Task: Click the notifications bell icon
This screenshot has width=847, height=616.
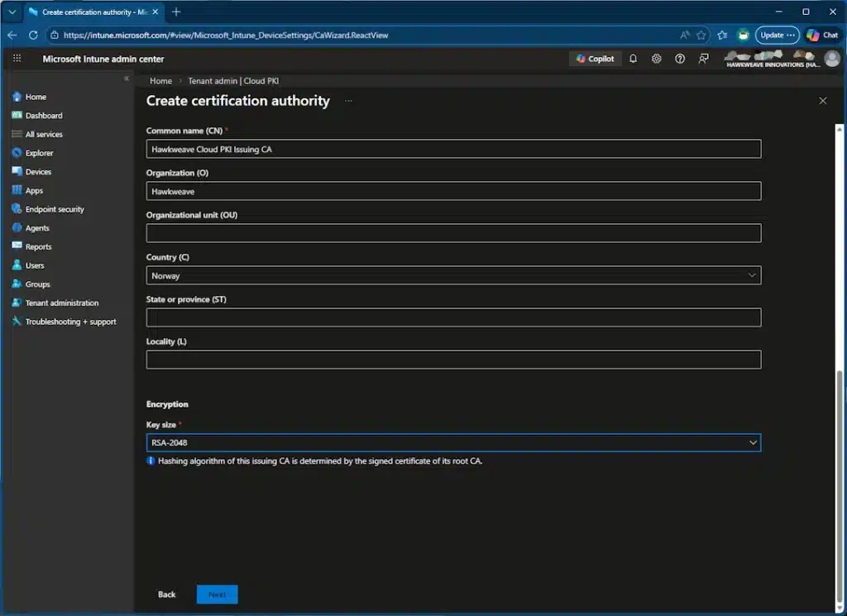Action: click(x=634, y=59)
